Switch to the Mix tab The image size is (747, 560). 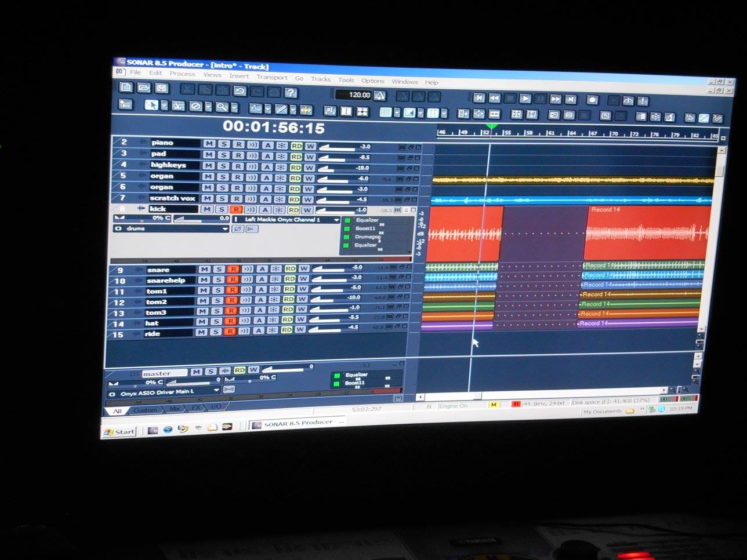(175, 409)
